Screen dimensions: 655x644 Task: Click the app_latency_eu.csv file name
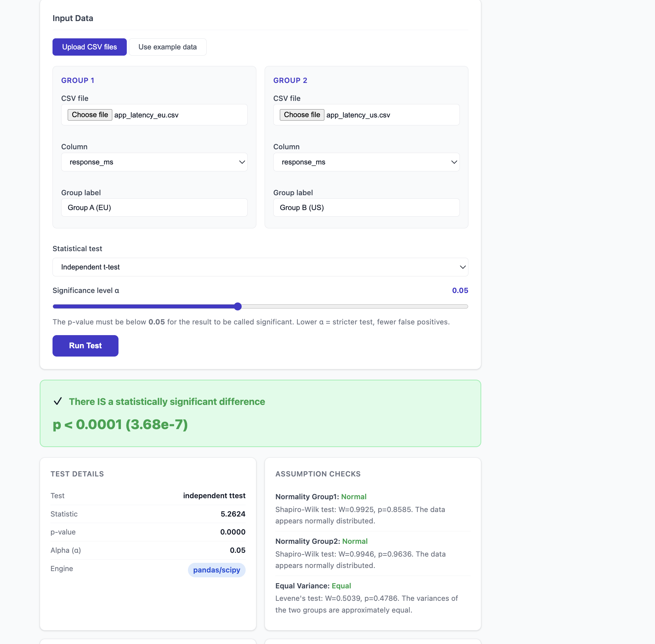(x=146, y=115)
